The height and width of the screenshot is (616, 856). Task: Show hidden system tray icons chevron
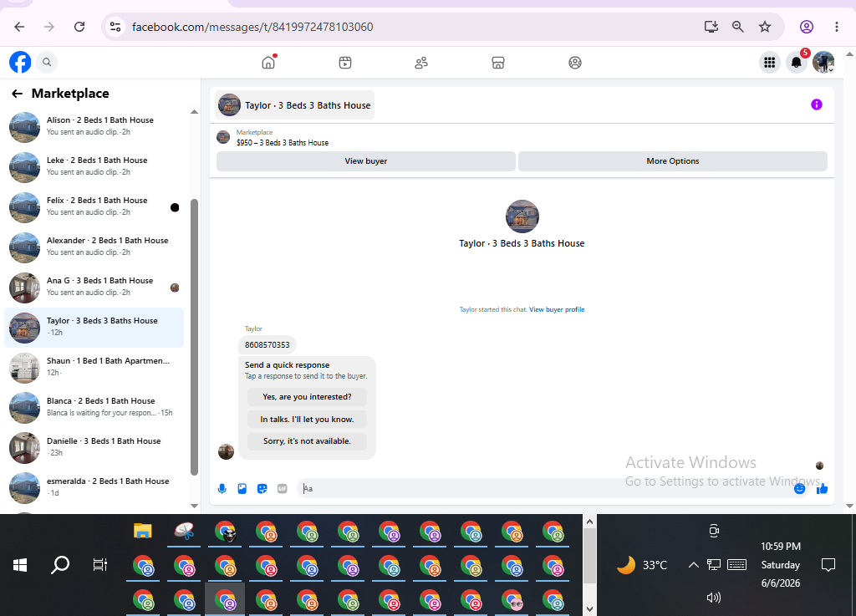coord(693,565)
